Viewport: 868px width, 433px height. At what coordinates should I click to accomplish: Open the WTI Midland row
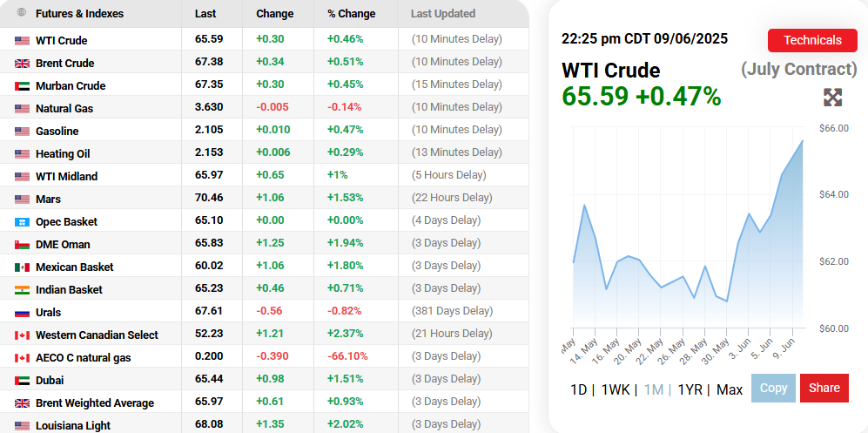pyautogui.click(x=66, y=177)
